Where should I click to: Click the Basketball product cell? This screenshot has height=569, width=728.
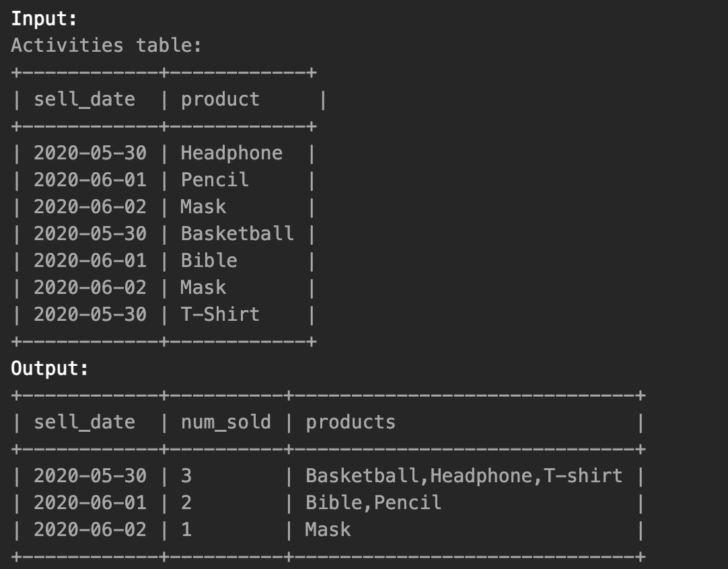[238, 234]
